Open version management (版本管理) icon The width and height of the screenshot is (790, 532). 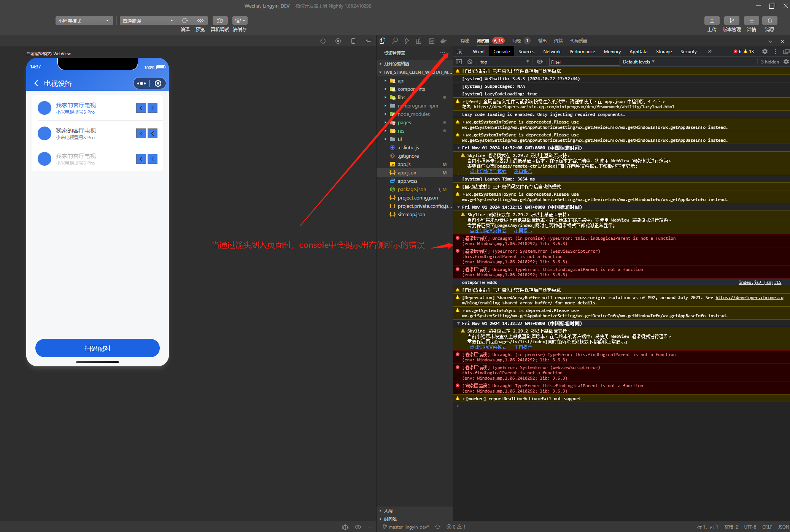coord(731,21)
